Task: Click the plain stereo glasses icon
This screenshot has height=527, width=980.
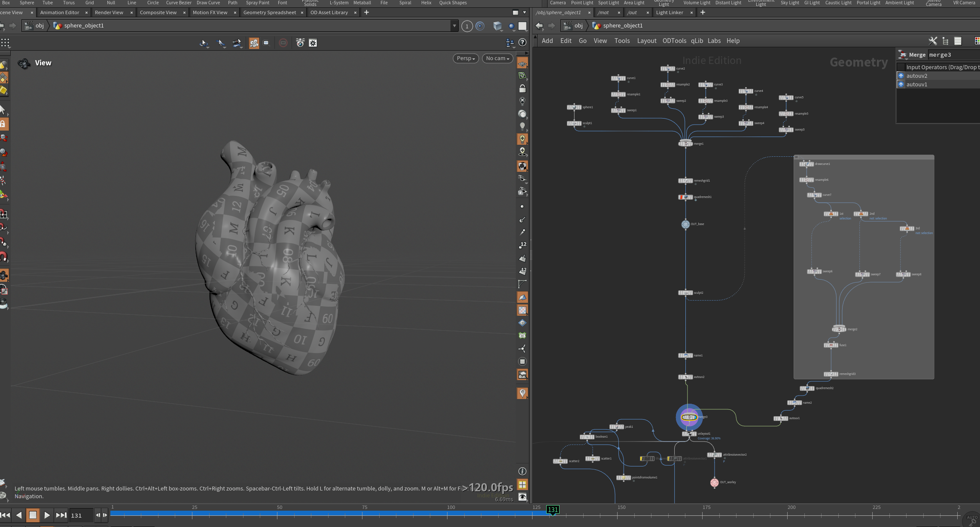Action: pyautogui.click(x=522, y=178)
